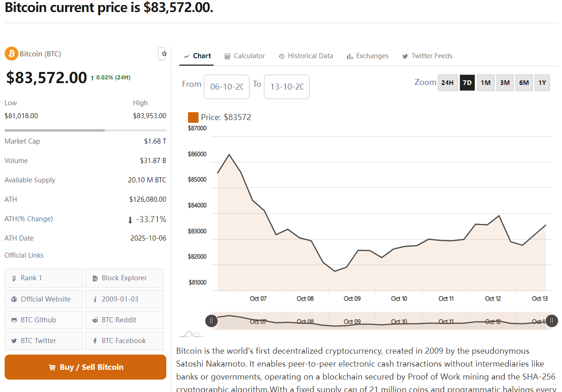The height and width of the screenshot is (392, 562).
Task: Open the Twitter Feeds tab
Action: coord(427,56)
